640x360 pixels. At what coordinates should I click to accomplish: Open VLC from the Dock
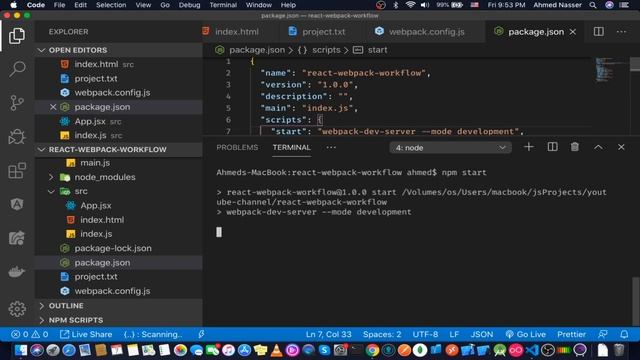point(276,350)
